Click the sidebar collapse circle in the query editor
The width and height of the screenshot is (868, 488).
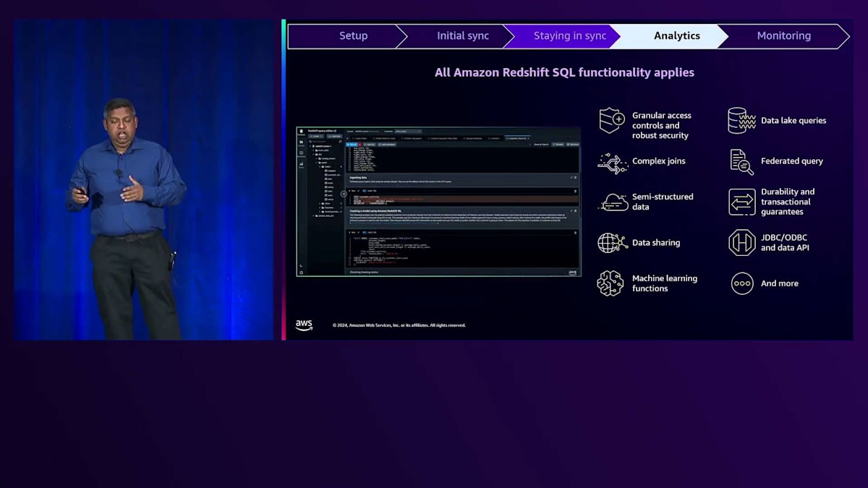coord(344,194)
